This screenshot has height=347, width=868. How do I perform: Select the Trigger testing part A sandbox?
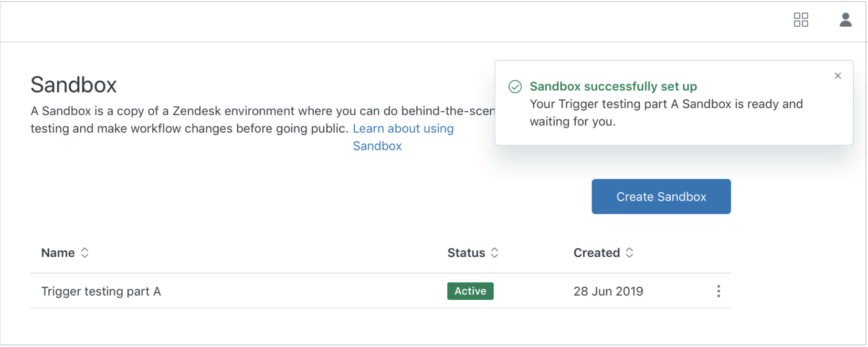pyautogui.click(x=101, y=291)
